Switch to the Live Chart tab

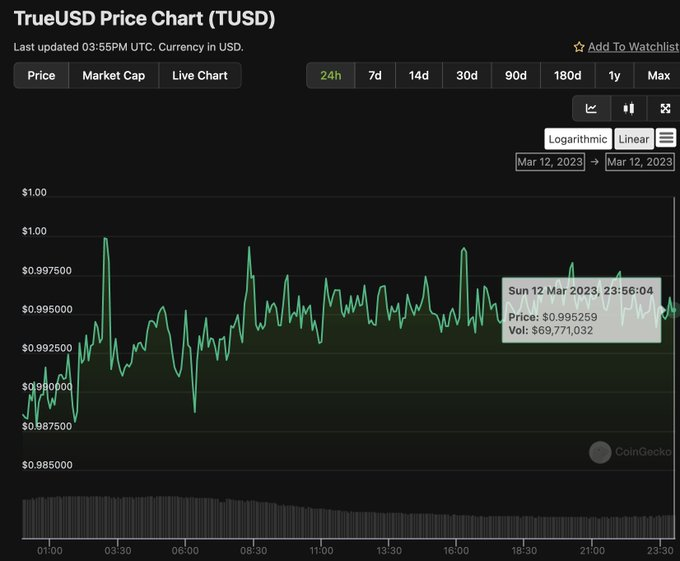click(199, 76)
